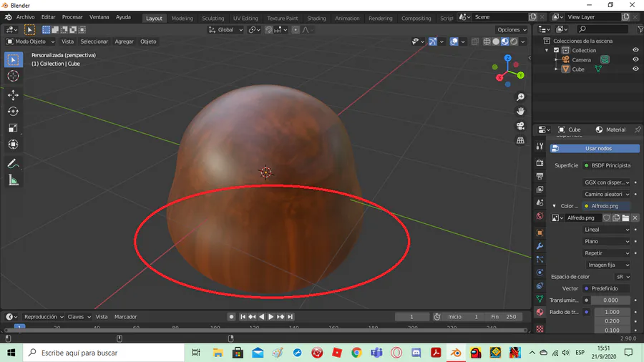The width and height of the screenshot is (644, 362).
Task: Click the Predefinido vector button
Action: pos(607,288)
